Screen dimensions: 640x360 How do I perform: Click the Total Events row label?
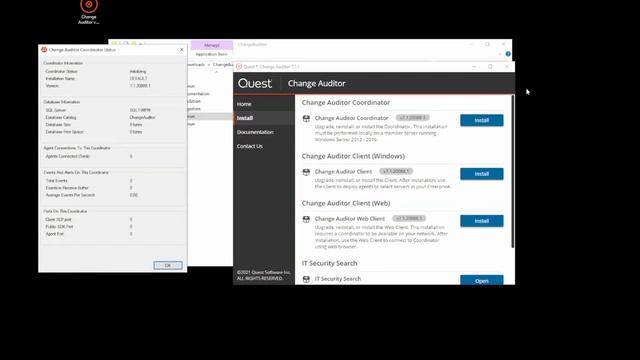coord(56,181)
